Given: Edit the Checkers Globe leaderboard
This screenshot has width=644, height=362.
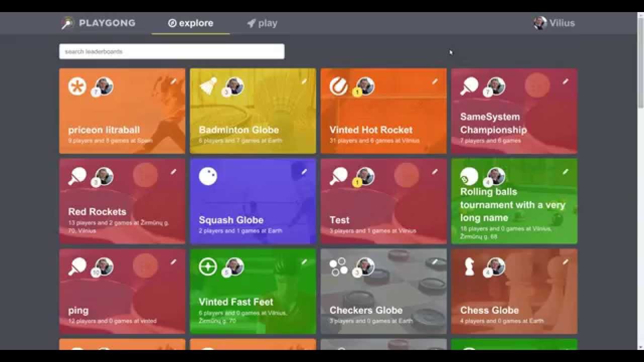Looking at the screenshot, I should point(435,262).
